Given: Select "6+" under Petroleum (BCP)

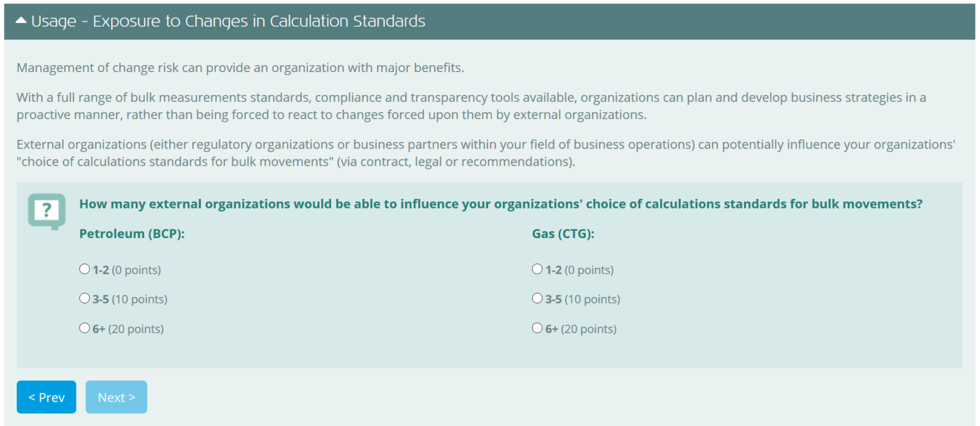Looking at the screenshot, I should [x=84, y=327].
